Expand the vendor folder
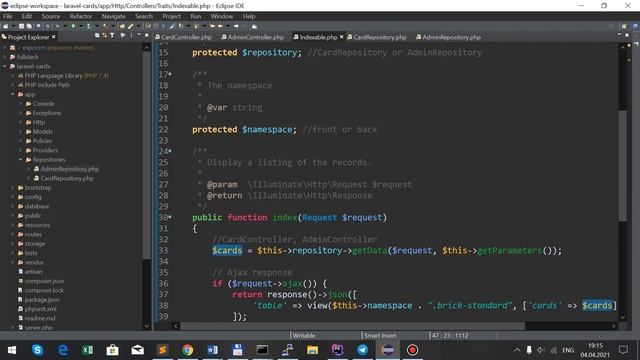The height and width of the screenshot is (360, 640). [13, 262]
